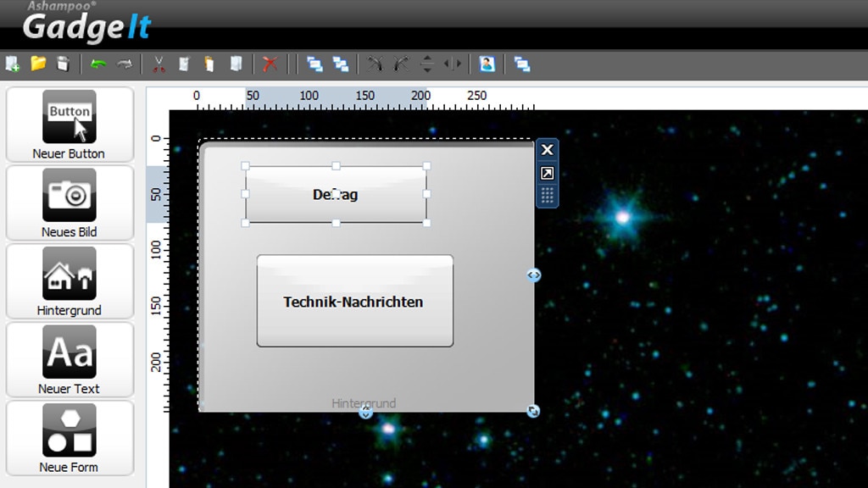Expand the gadget flyout arrow panel

click(x=548, y=172)
